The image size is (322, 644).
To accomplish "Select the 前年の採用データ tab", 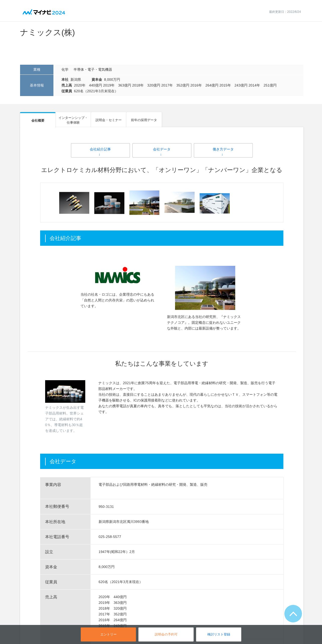I will pos(144,120).
